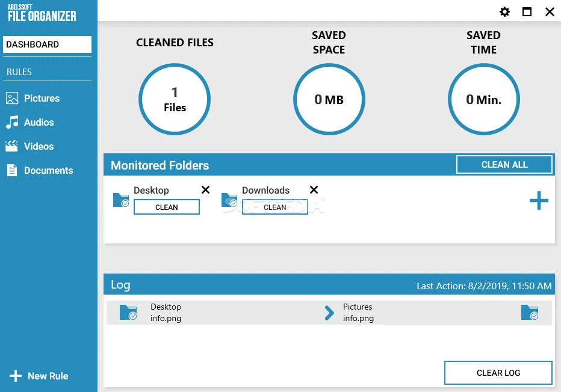Click the Cleaned Files circle counter

pyautogui.click(x=175, y=99)
